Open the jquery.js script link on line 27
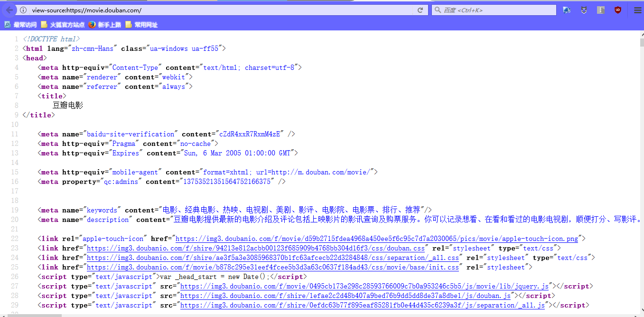The width and height of the screenshot is (644, 317). tap(364, 287)
